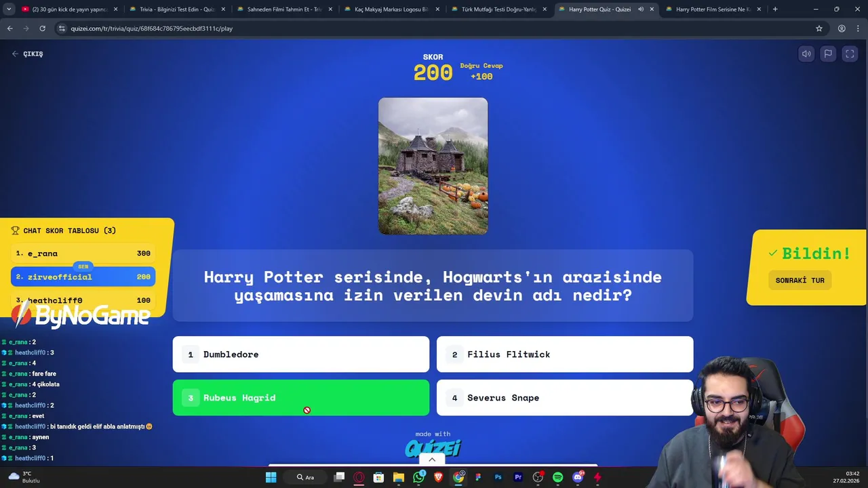
Task: Close the 'Türk Mutfağı Testi' tab
Action: (545, 9)
